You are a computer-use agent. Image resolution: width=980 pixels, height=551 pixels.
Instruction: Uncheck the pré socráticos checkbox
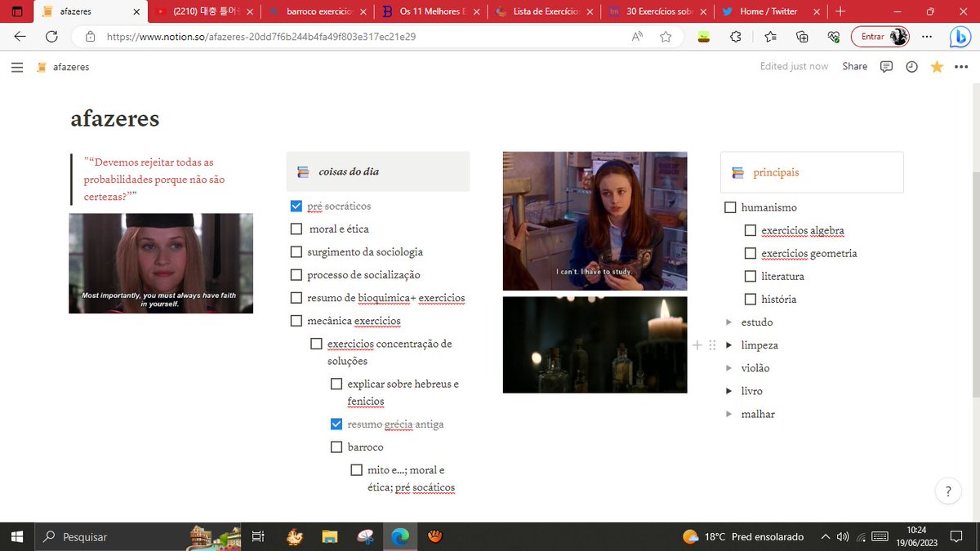click(296, 207)
